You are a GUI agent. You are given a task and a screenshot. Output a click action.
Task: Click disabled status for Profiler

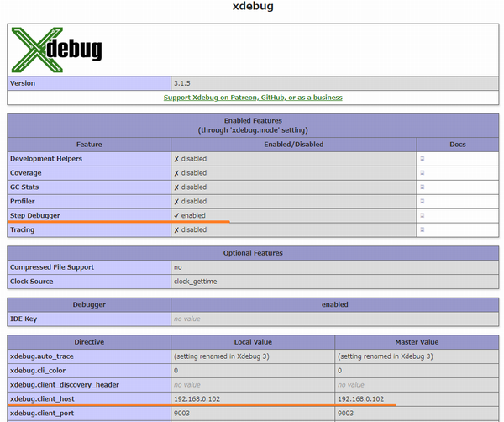pyautogui.click(x=191, y=201)
